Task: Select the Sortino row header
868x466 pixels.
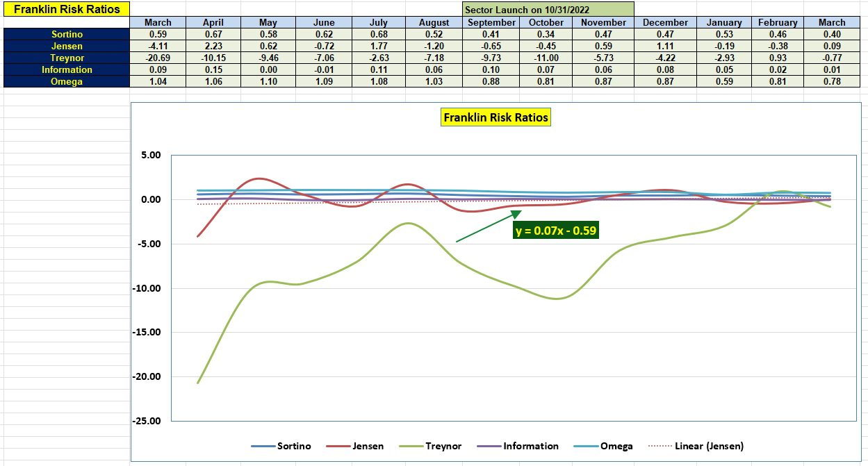Action: tap(67, 34)
